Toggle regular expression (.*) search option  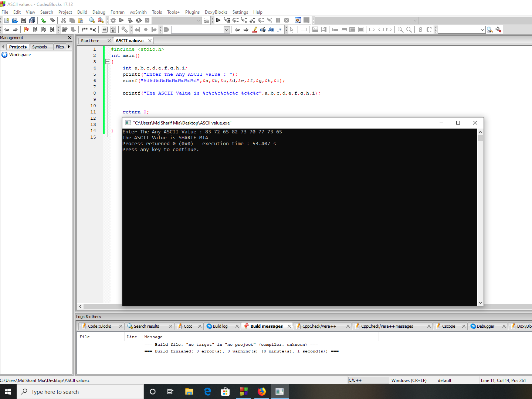(280, 30)
